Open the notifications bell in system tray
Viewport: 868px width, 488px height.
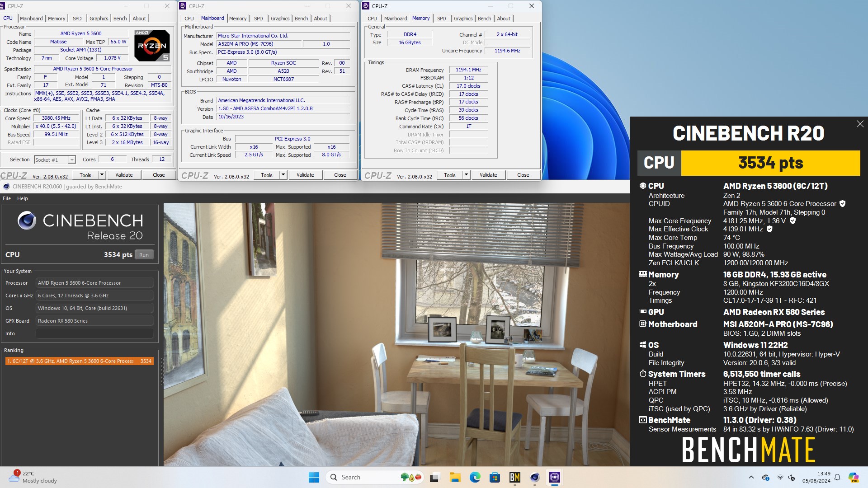837,477
